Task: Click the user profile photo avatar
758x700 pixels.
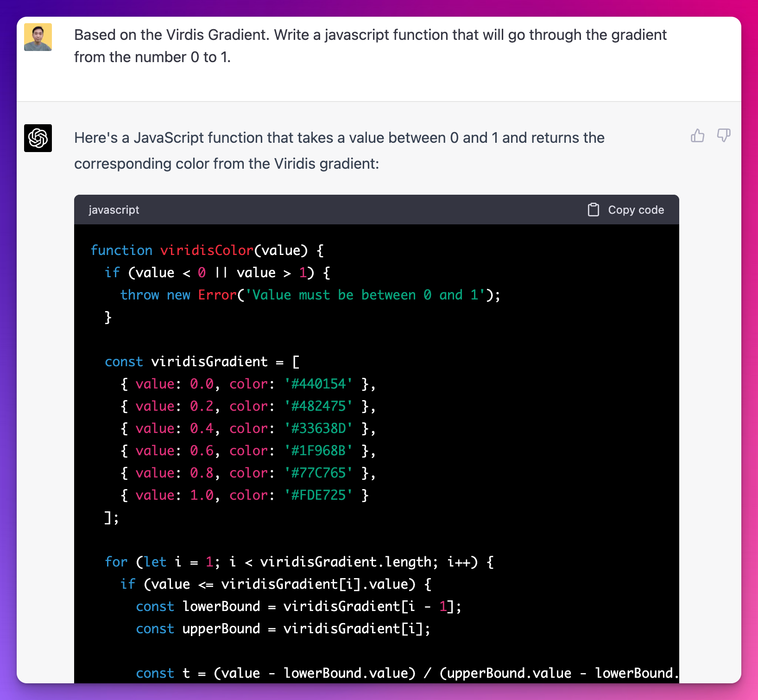Action: (38, 37)
